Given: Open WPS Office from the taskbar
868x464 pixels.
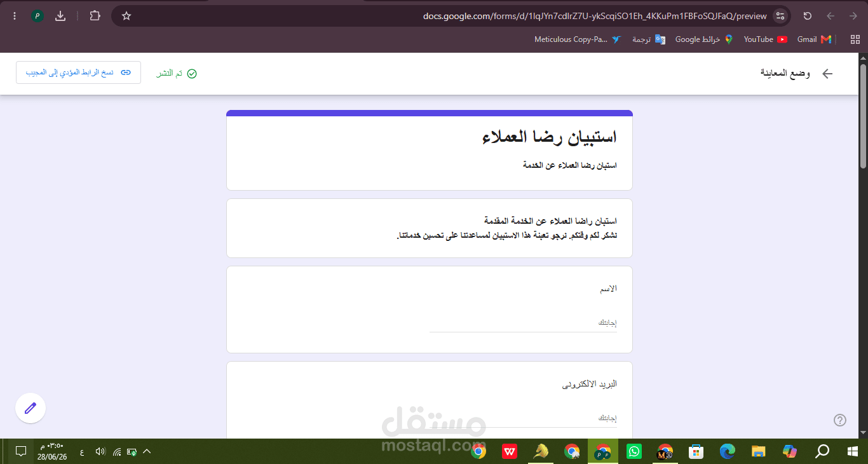Looking at the screenshot, I should [510, 451].
